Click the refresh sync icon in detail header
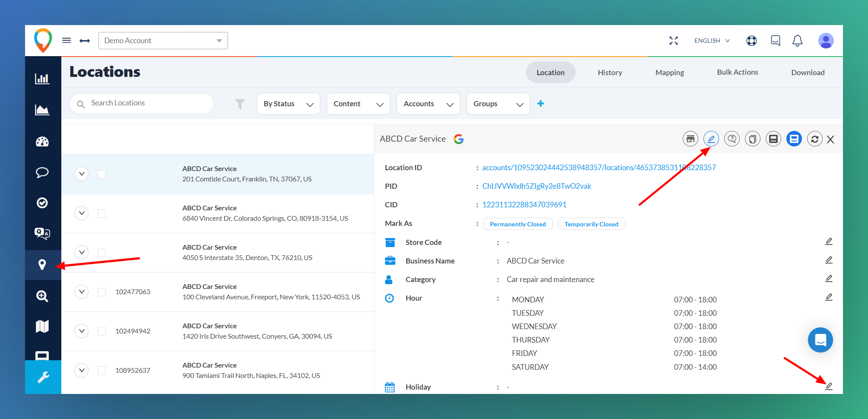Screen dimensions: 868x419 click(x=815, y=139)
